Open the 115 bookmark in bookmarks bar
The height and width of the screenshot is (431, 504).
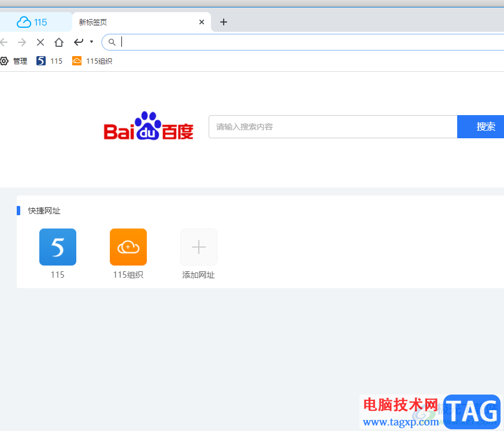(50, 61)
